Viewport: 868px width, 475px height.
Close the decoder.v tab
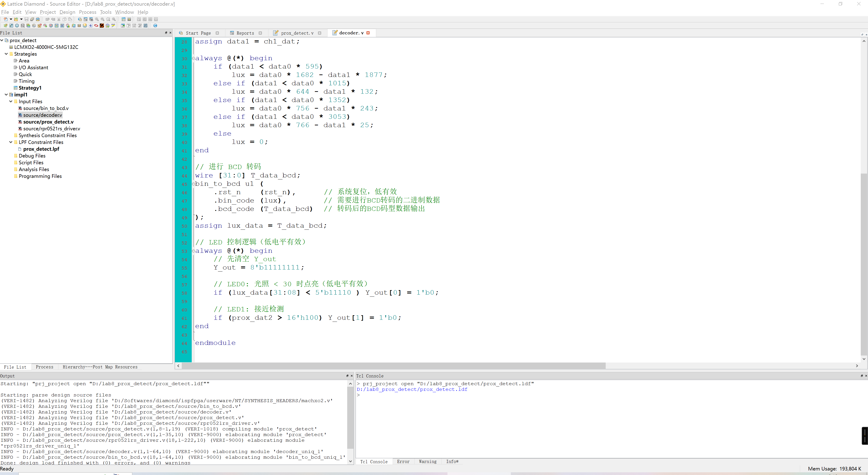(x=368, y=33)
